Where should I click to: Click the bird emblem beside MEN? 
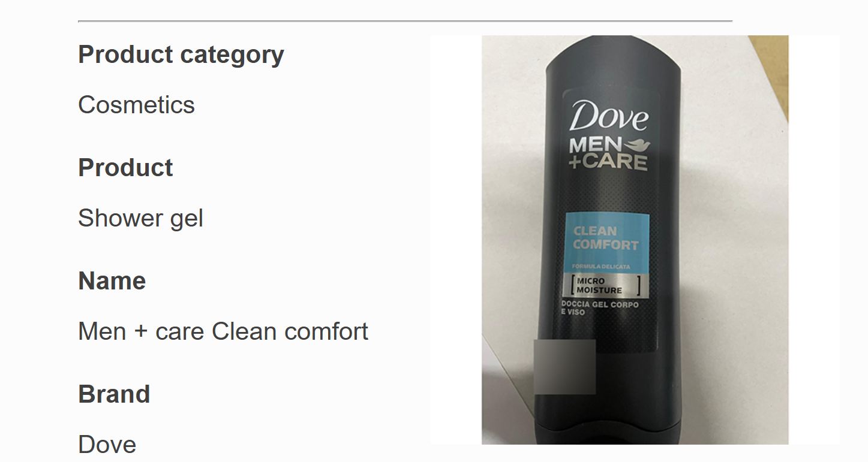[x=637, y=144]
